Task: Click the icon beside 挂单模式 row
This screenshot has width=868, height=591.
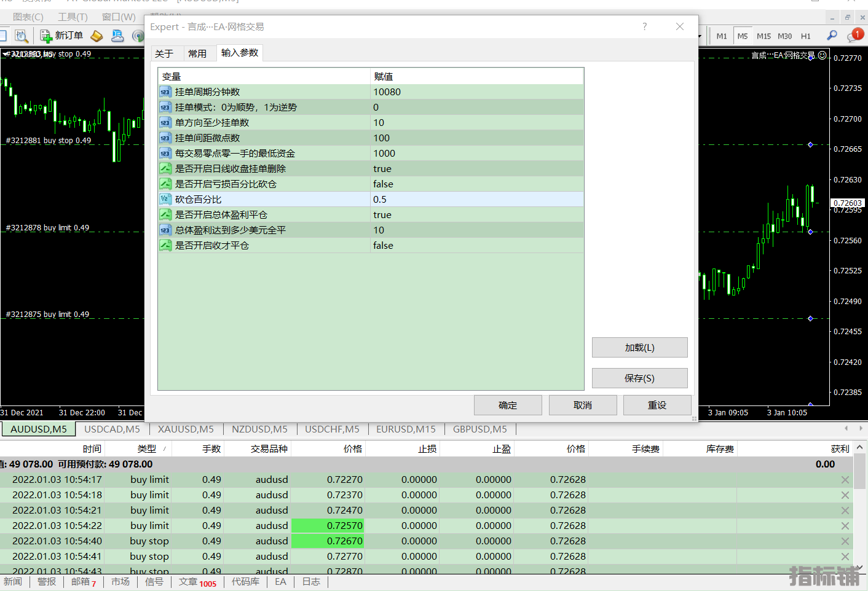Action: coord(165,108)
